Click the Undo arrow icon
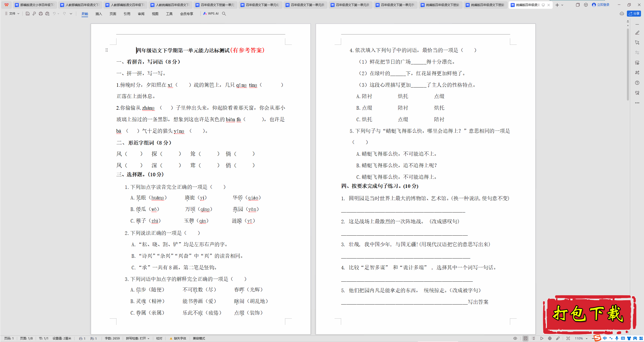Screen dimensions: 644x342 54,14
